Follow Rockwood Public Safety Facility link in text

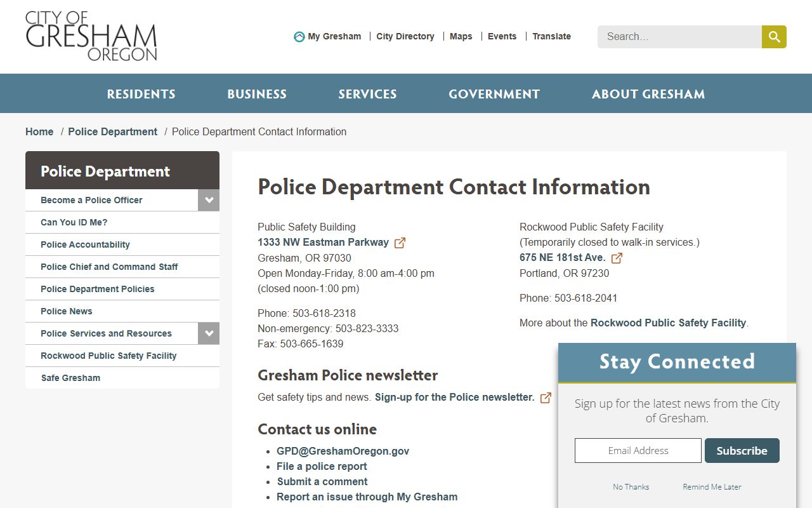click(668, 323)
